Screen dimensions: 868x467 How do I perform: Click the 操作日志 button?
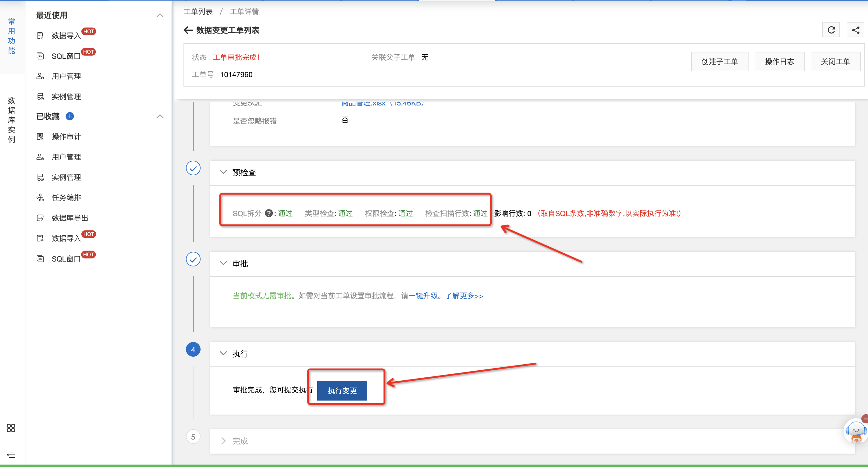779,62
